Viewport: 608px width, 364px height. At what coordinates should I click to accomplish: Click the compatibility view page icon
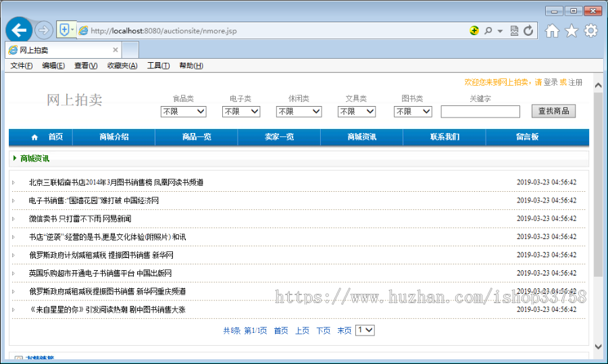pyautogui.click(x=514, y=30)
